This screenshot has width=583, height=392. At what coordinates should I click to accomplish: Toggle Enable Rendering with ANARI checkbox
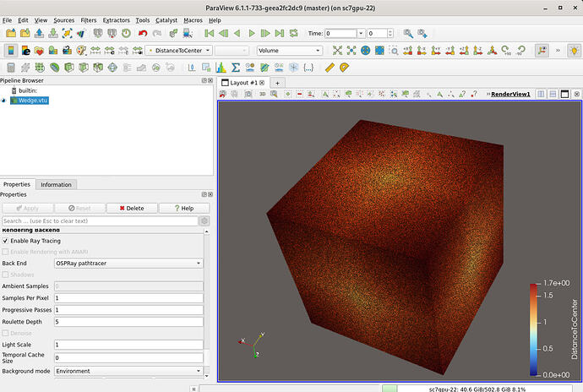[5, 252]
